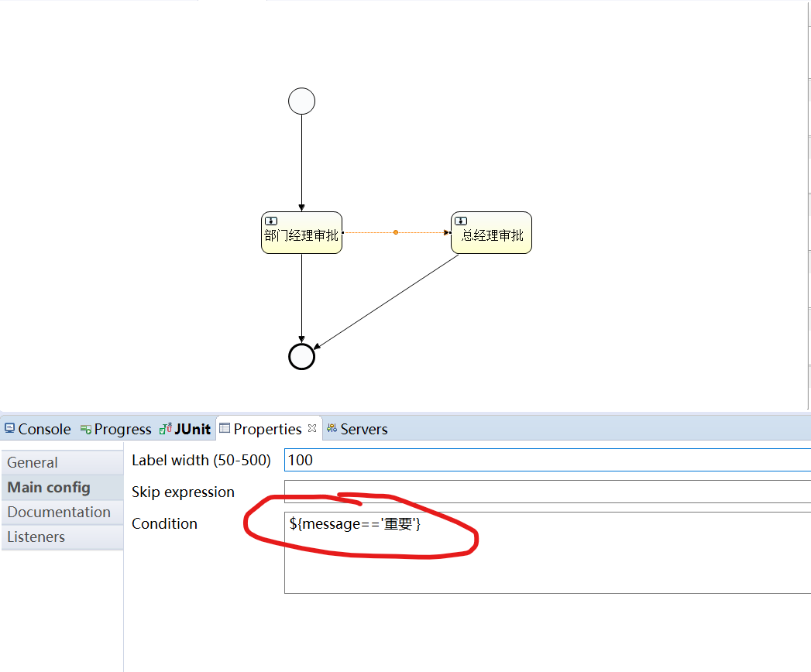The image size is (811, 672).
Task: Click the 'Condition' label
Action: point(164,523)
